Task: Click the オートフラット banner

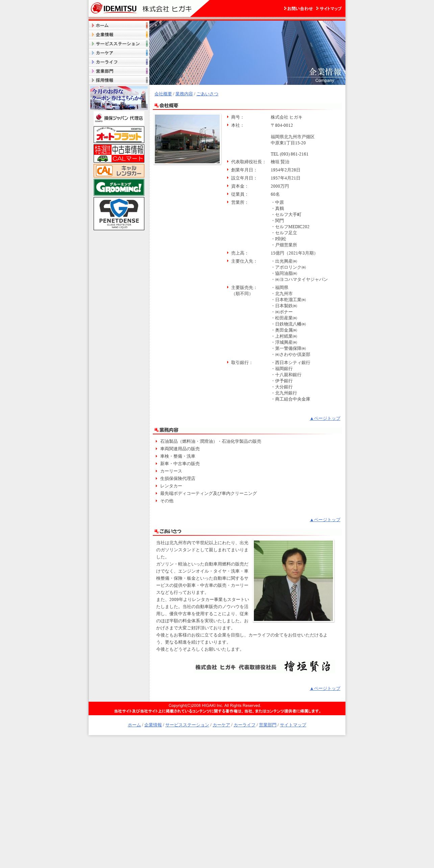Action: coord(119,135)
